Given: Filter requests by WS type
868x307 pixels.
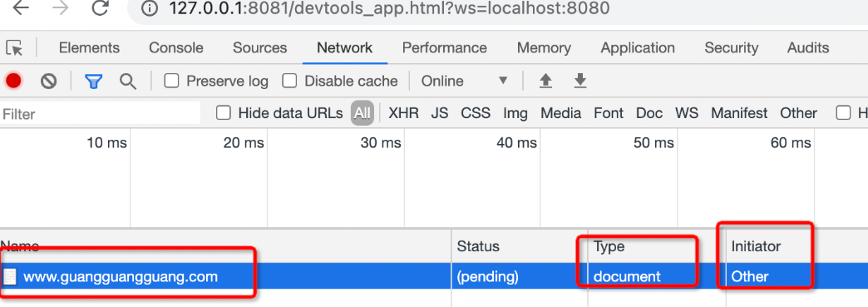Looking at the screenshot, I should (x=687, y=114).
